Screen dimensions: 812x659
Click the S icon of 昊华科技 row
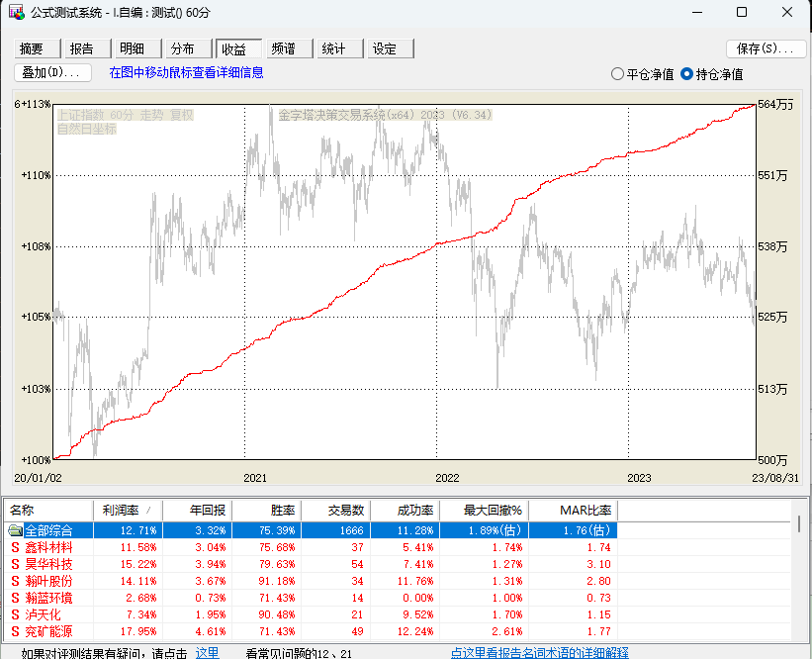coord(16,564)
